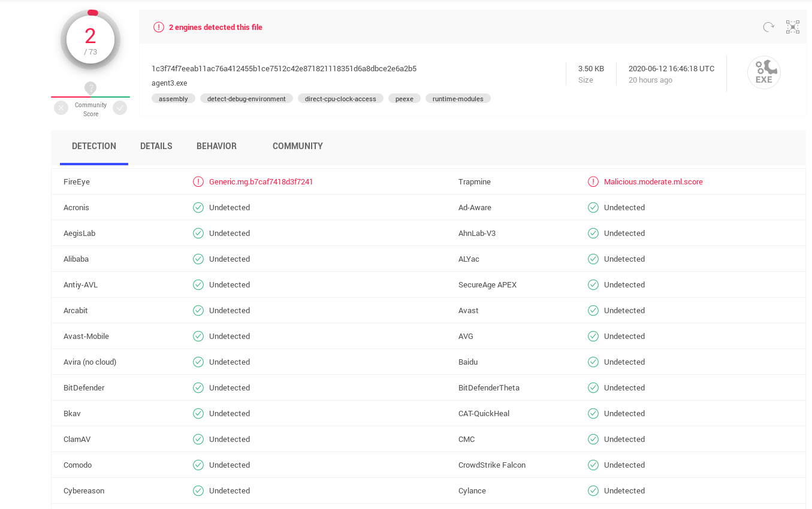Click the Comodo engine name
The width and height of the screenshot is (812, 509).
[78, 465]
